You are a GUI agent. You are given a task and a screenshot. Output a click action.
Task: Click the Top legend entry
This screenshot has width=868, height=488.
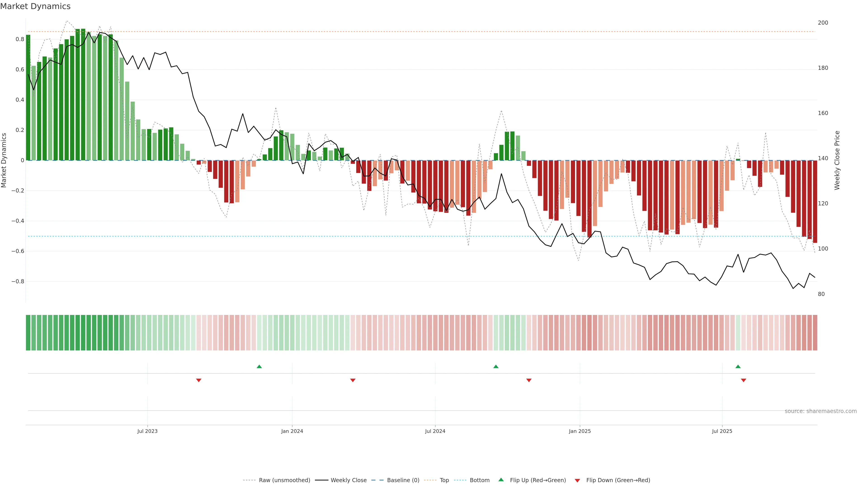[444, 480]
